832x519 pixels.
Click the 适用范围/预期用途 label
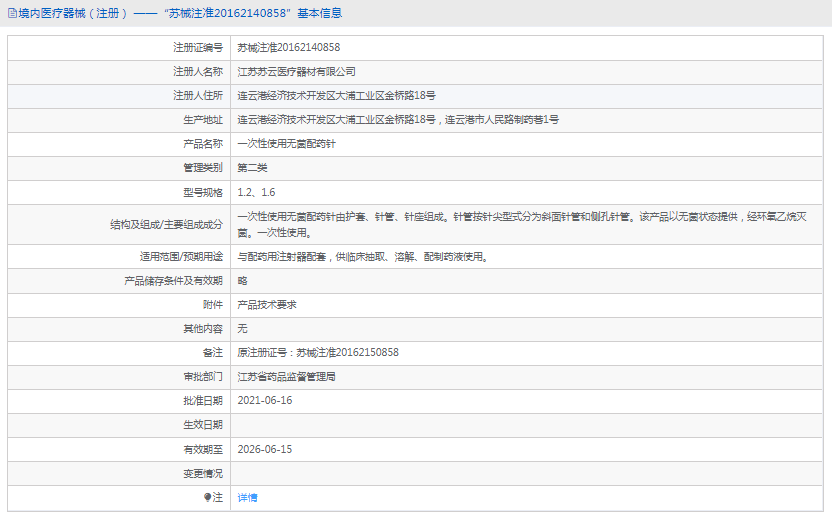(181, 257)
